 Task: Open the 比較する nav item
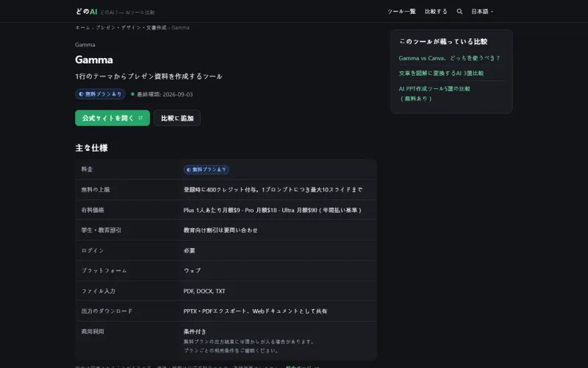(436, 12)
